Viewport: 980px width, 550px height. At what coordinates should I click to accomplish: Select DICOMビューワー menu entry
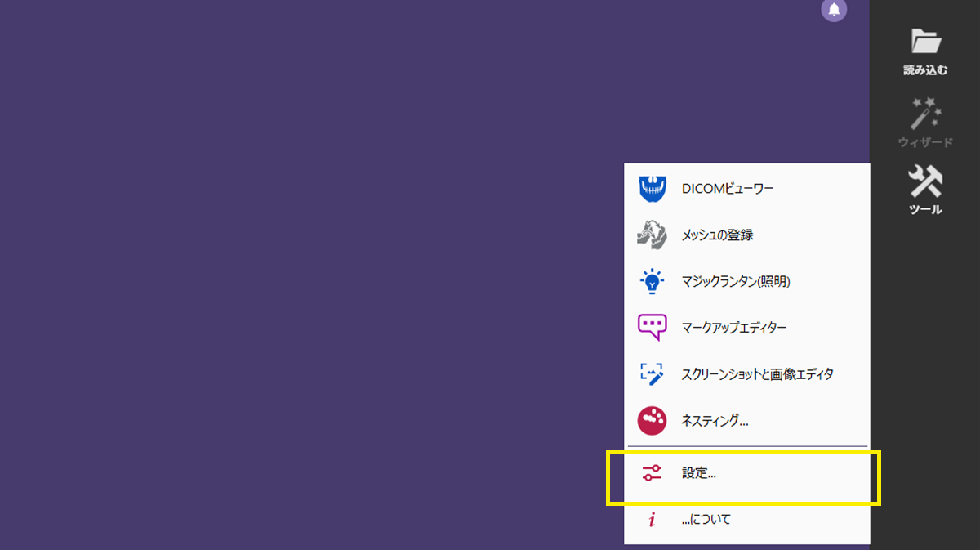tap(746, 188)
